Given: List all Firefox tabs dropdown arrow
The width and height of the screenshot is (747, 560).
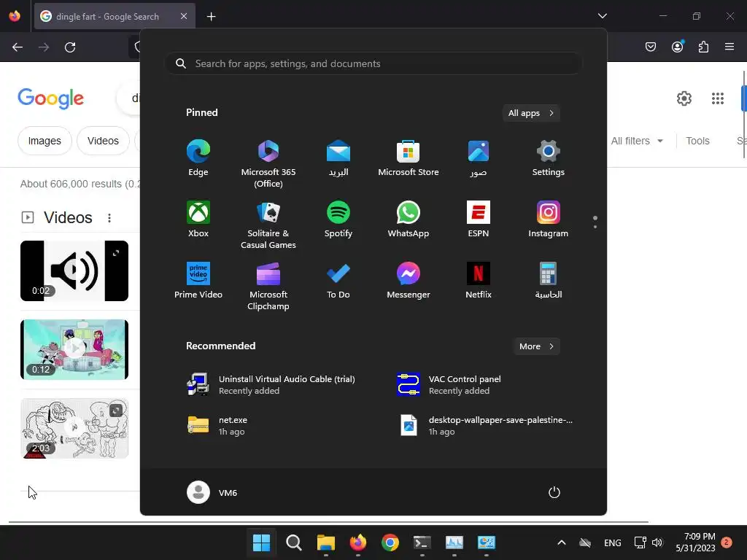Looking at the screenshot, I should coord(603,16).
